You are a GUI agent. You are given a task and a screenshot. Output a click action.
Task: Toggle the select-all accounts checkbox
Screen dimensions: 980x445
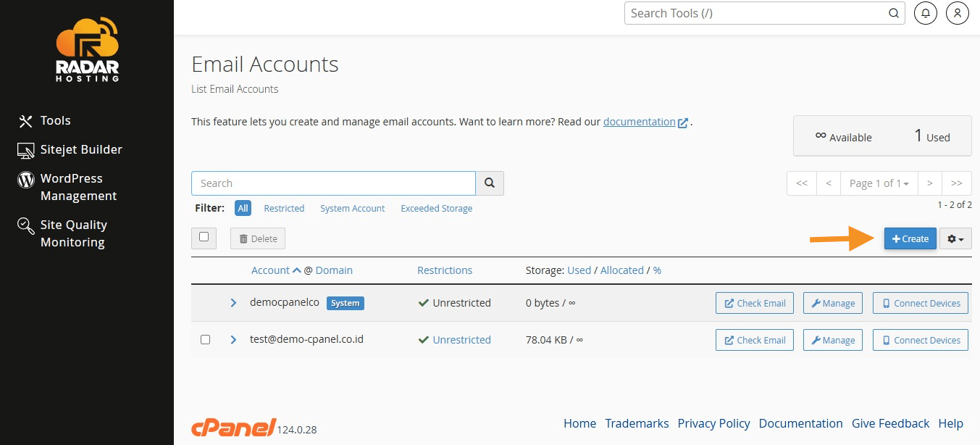pos(204,237)
